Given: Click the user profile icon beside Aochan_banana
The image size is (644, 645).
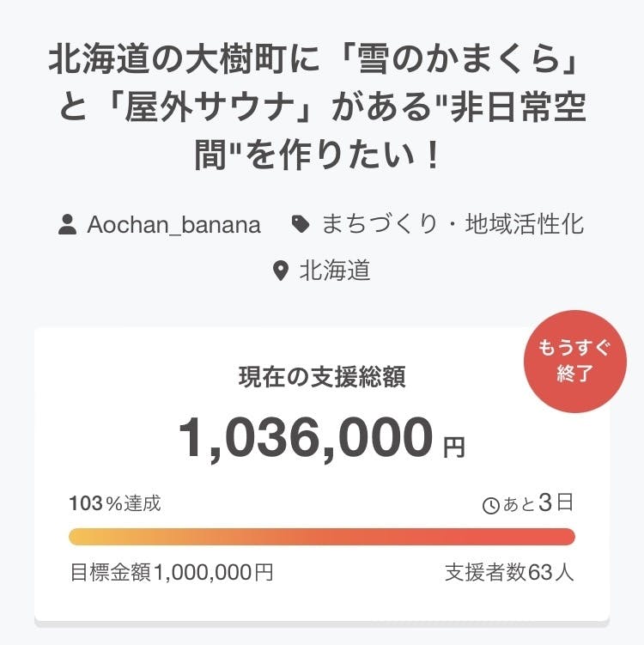Looking at the screenshot, I should click(x=67, y=226).
